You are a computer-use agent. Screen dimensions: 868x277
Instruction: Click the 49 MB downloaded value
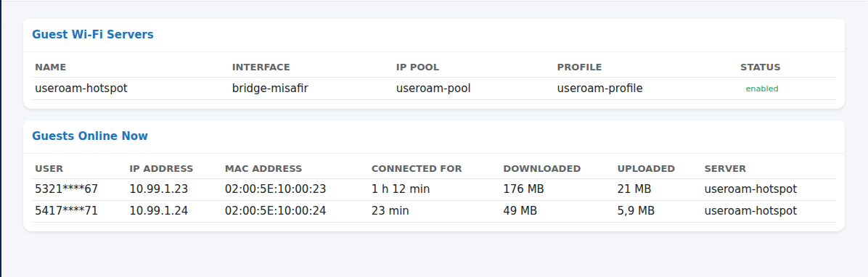520,211
